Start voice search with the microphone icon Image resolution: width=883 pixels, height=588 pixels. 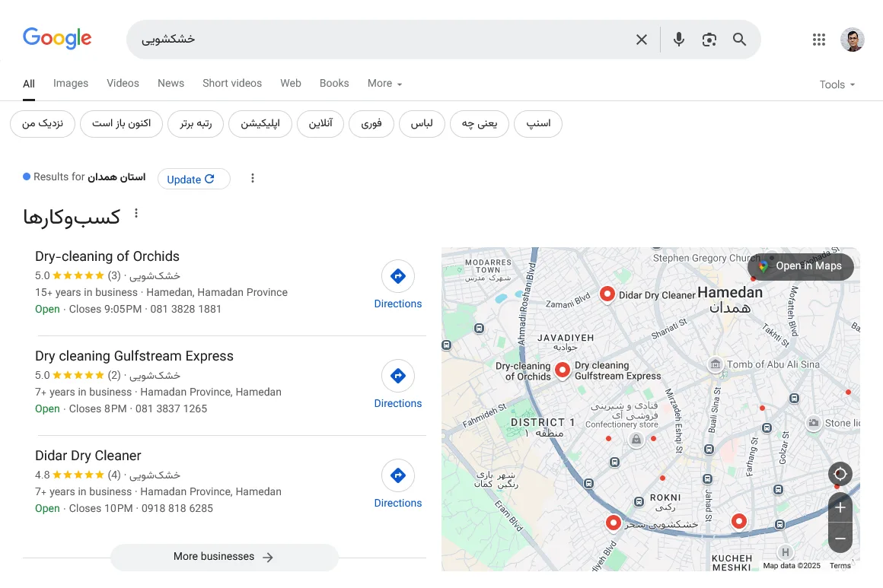[x=678, y=40]
